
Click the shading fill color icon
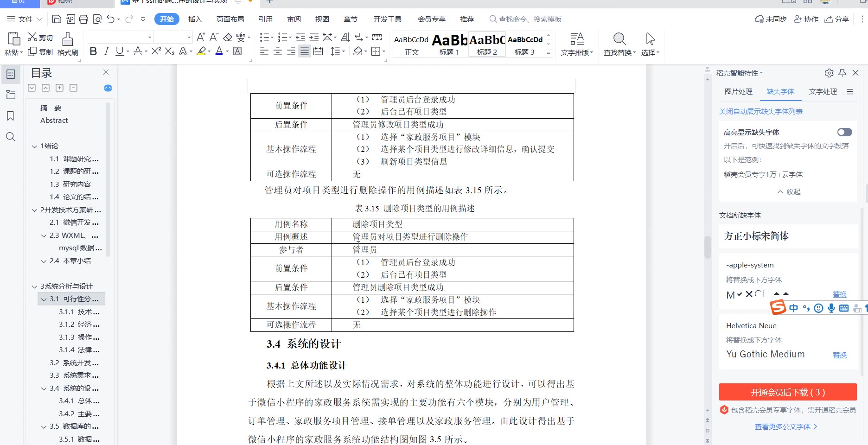point(357,51)
